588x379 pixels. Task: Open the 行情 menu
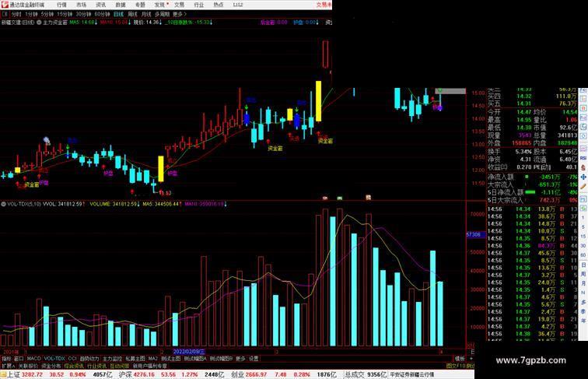[61, 5]
